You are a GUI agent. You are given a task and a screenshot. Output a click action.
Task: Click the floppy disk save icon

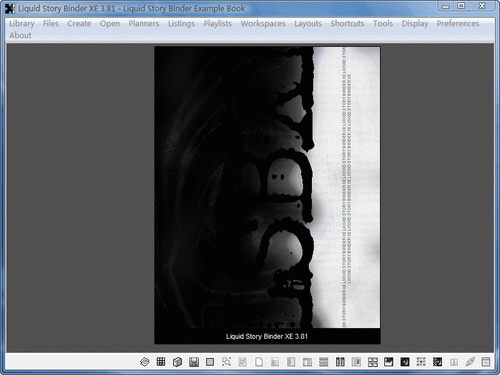tap(194, 362)
